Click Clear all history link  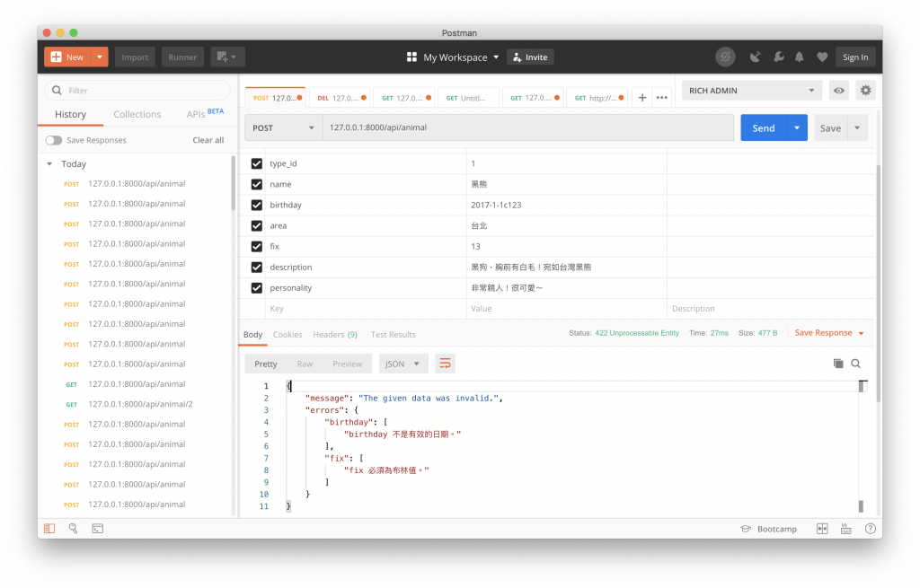[208, 140]
